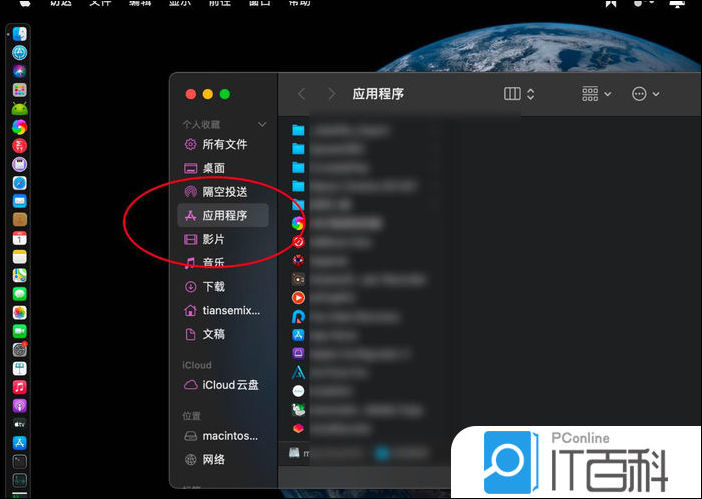This screenshot has width=702, height=499.
Task: Open Calendar from the Dock
Action: (x=19, y=238)
